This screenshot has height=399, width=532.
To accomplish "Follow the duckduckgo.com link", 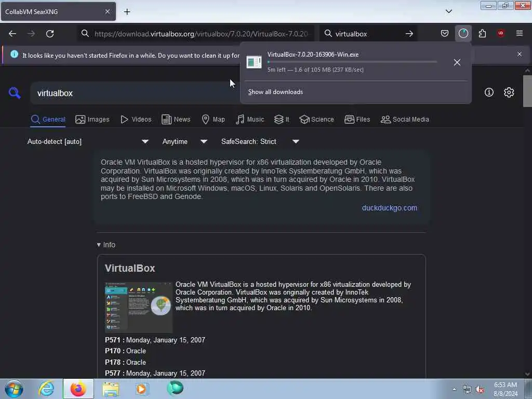I will click(389, 208).
